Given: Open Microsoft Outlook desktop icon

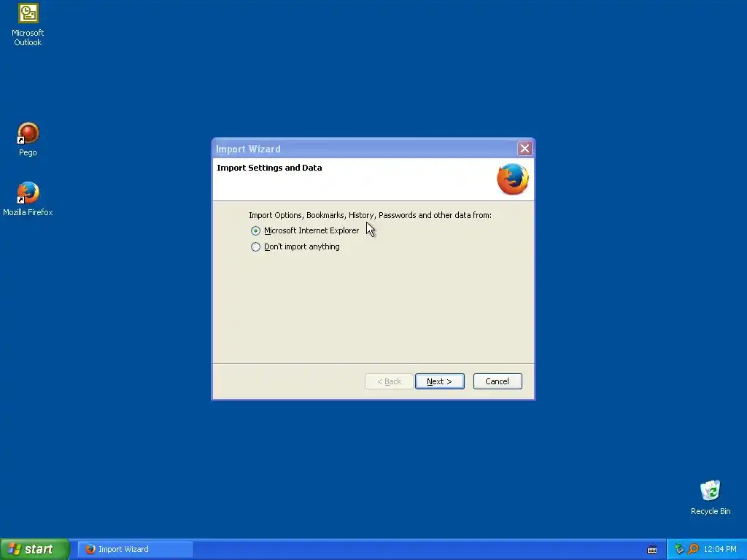Looking at the screenshot, I should click(x=28, y=25).
